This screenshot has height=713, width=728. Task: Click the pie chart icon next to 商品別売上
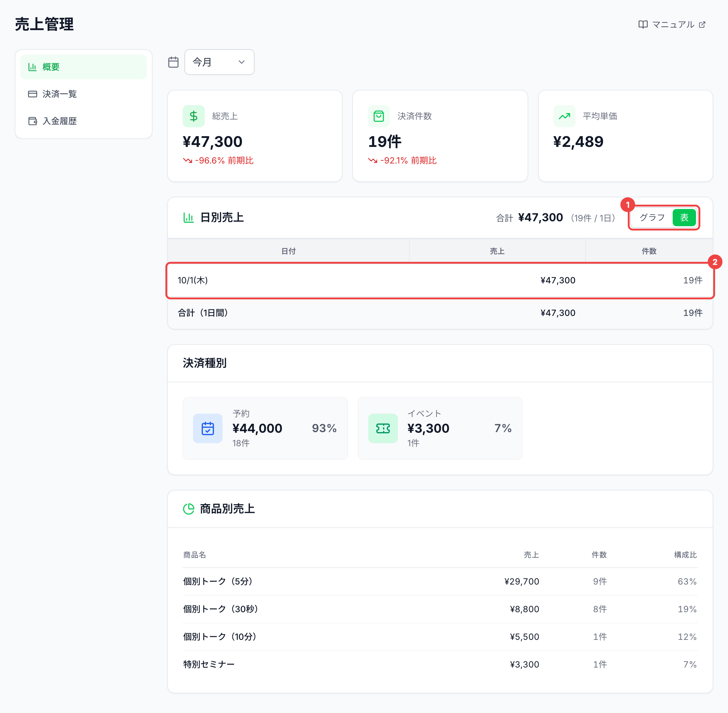(x=188, y=509)
